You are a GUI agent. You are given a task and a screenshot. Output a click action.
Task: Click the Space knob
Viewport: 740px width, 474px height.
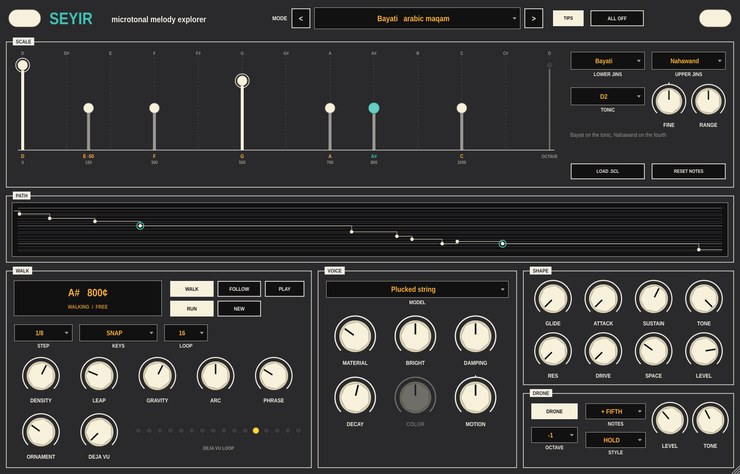click(654, 351)
